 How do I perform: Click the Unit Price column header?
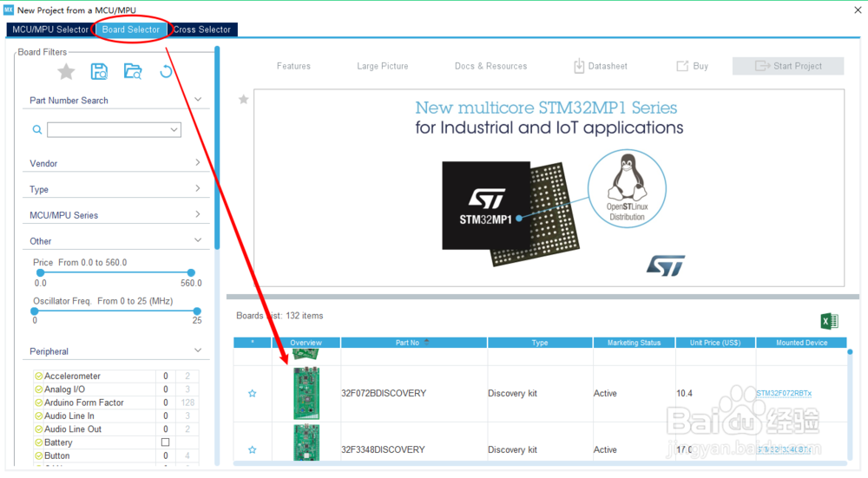[715, 343]
